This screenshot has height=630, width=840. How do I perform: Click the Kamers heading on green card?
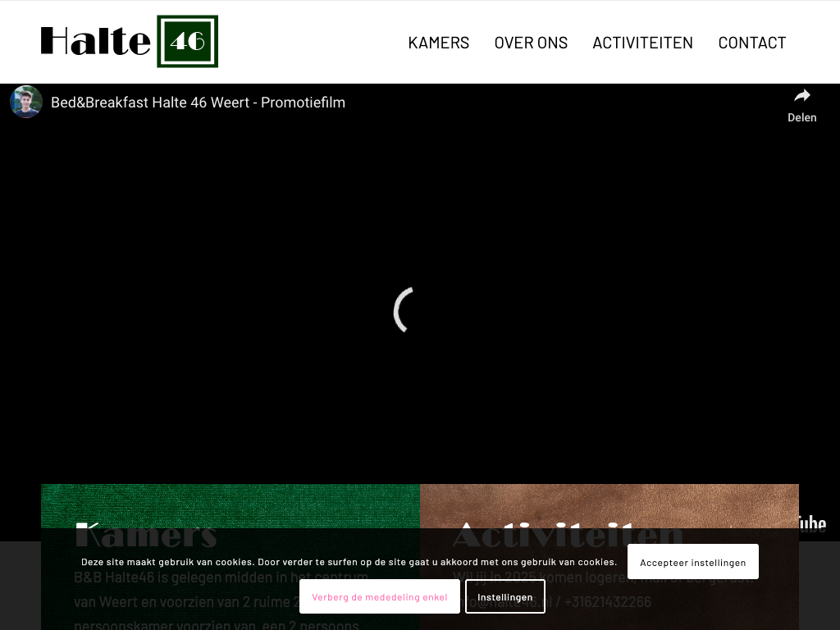[x=146, y=535]
